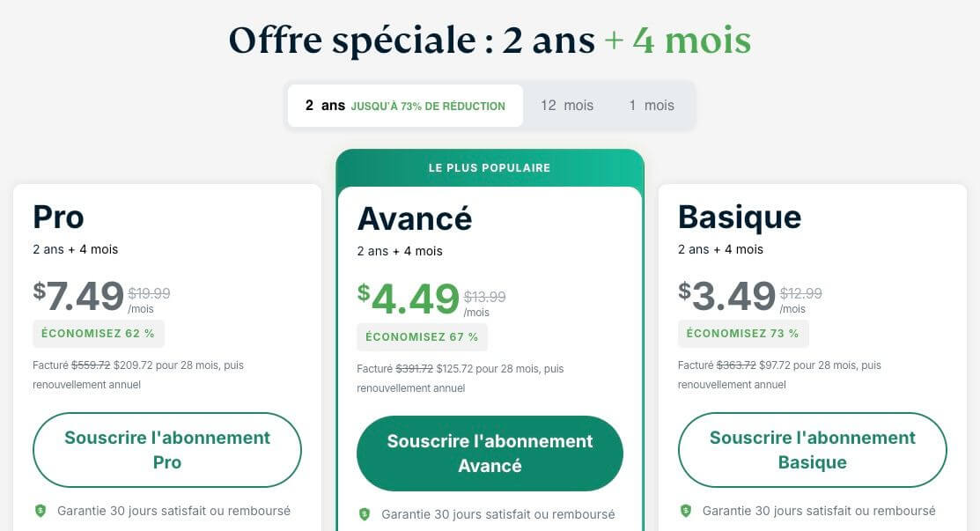This screenshot has width=980, height=531.
Task: Click the LE PLUS POPULAIRE banner
Action: [490, 167]
